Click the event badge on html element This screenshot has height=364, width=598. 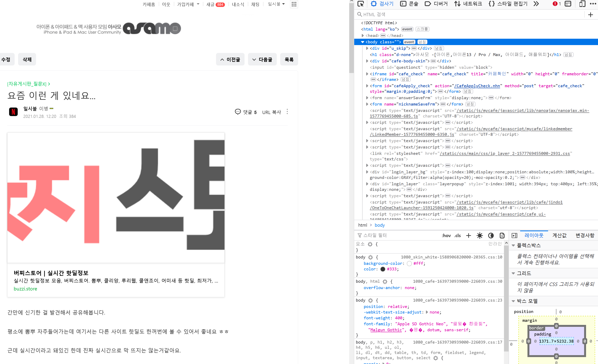click(x=407, y=29)
